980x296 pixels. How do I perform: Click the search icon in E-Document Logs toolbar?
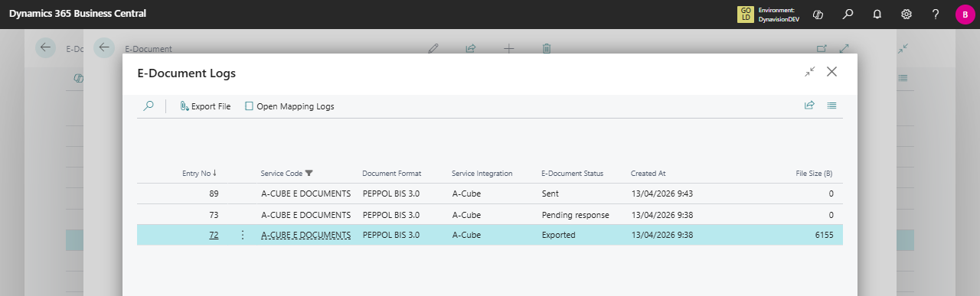point(149,106)
